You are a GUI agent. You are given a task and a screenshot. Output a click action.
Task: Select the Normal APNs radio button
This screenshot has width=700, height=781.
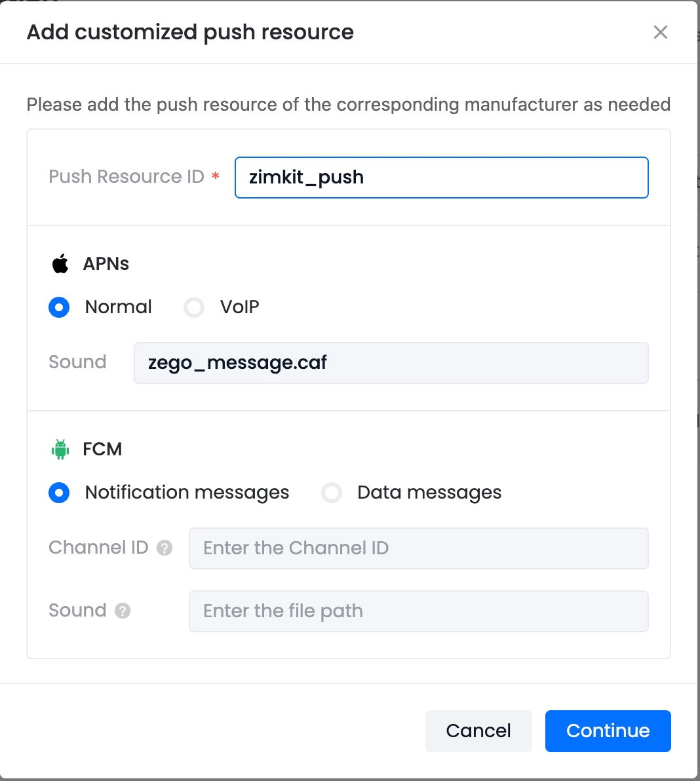pyautogui.click(x=59, y=307)
